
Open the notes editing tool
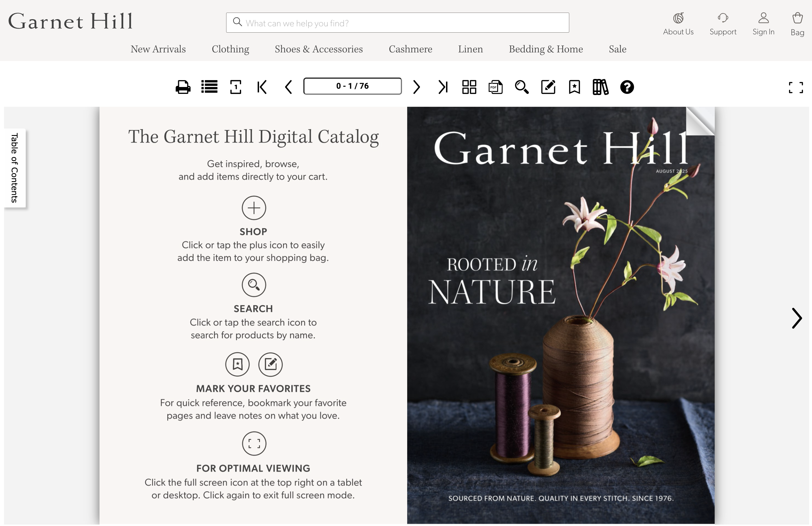click(548, 87)
